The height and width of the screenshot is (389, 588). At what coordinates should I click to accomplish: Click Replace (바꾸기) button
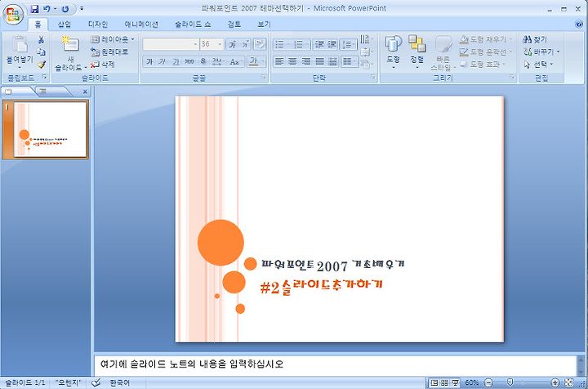pyautogui.click(x=541, y=51)
